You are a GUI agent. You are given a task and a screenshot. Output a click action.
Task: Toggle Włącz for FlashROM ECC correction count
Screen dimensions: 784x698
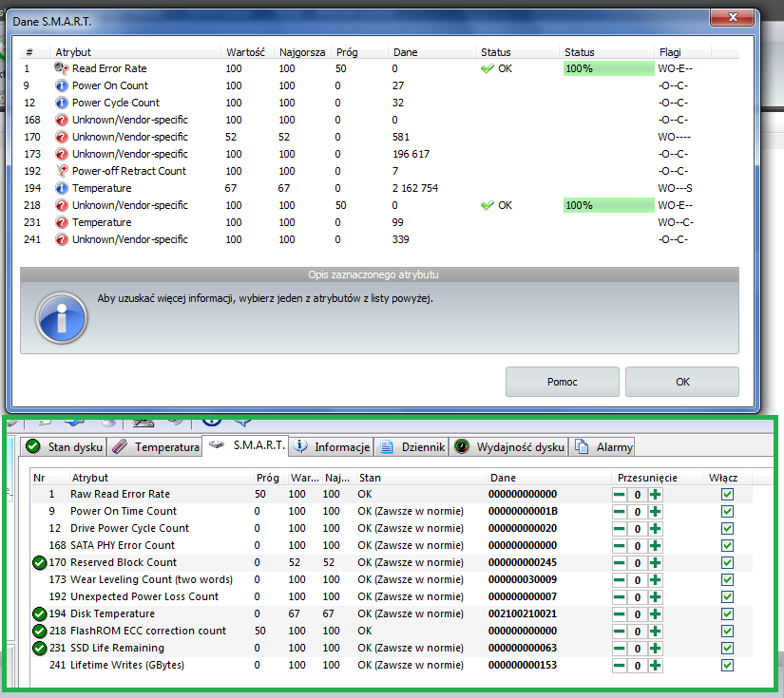tap(727, 631)
